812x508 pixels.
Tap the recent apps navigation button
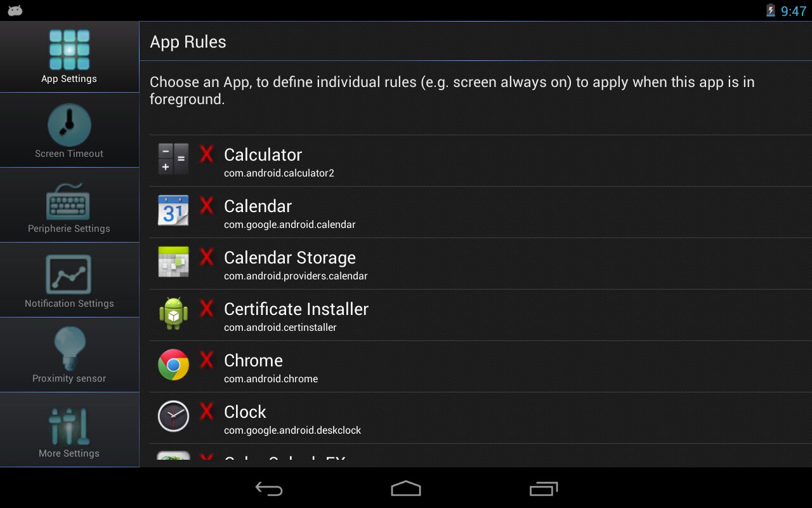coord(544,488)
